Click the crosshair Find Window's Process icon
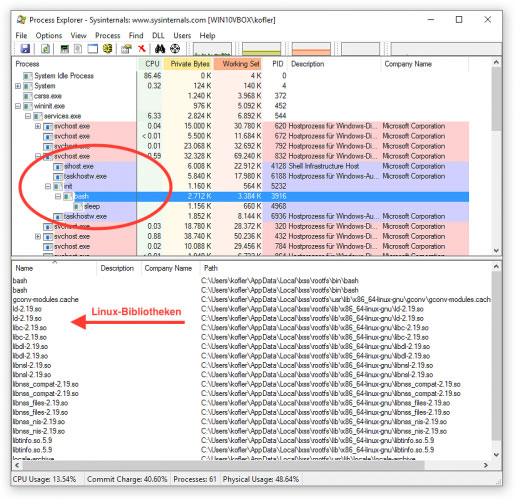 175,49
